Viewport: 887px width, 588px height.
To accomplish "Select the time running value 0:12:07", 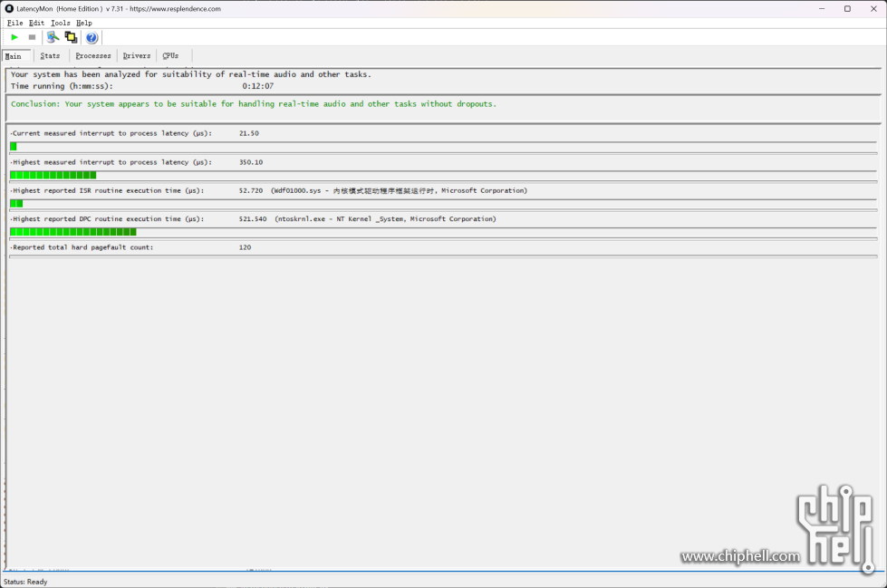I will [x=258, y=86].
